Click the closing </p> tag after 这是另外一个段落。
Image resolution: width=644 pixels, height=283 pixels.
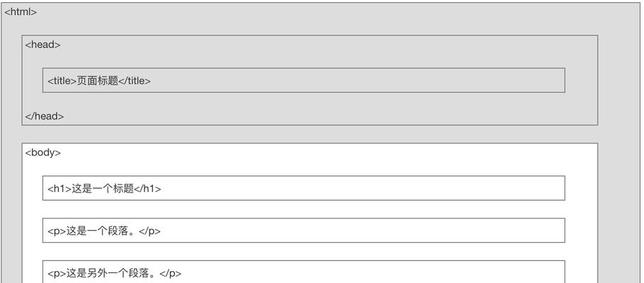click(170, 273)
